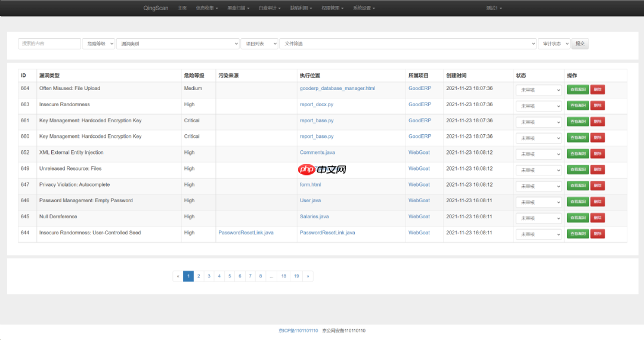The width and height of the screenshot is (644, 340).
Task: Open the 黑盒扫描 navigation menu
Action: [x=238, y=8]
